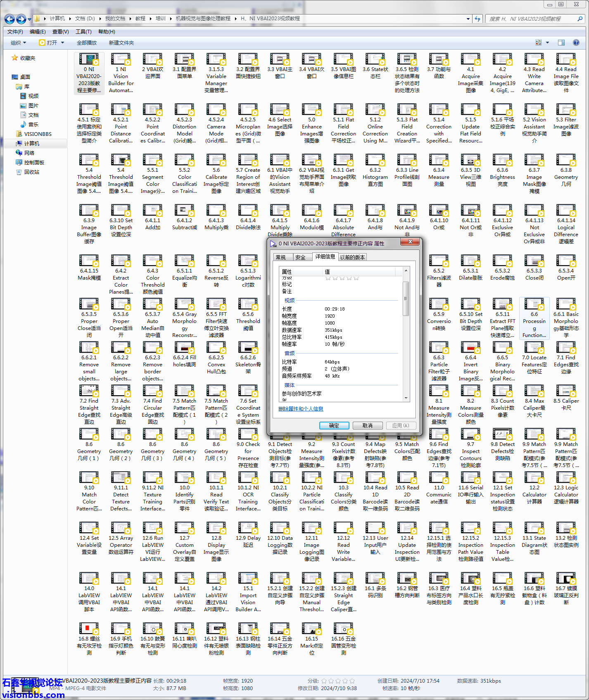Open the help question-mark icon
The width and height of the screenshot is (589, 700).
coord(576,43)
